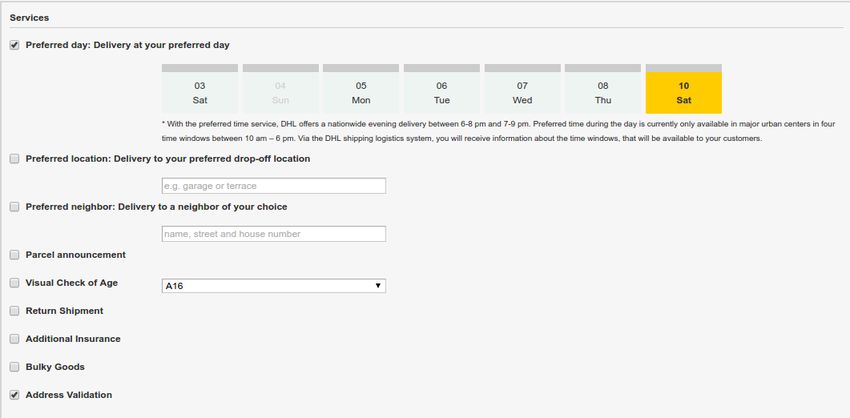This screenshot has height=418, width=850.
Task: Click the greyed-out 04 Sun day
Action: (280, 89)
